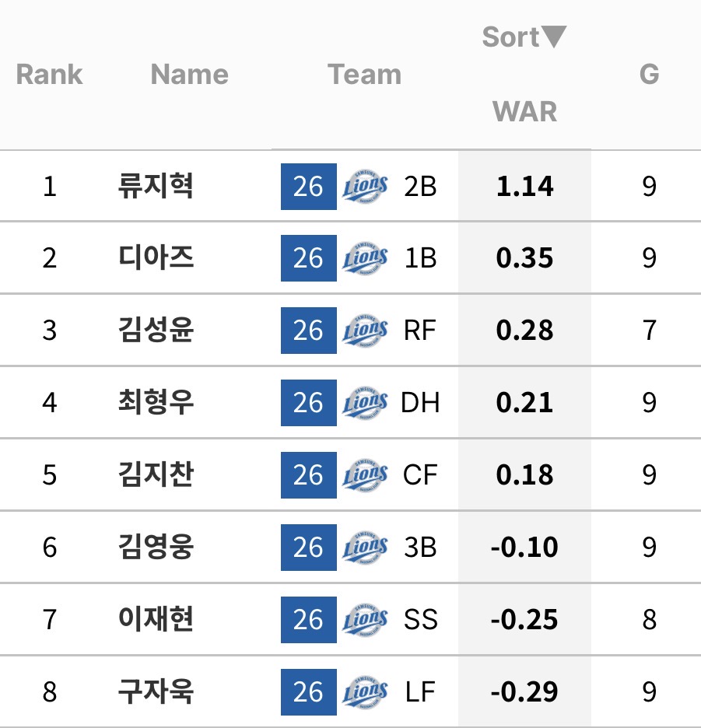Open player 최형우's name link
The image size is (701, 728).
(x=155, y=403)
